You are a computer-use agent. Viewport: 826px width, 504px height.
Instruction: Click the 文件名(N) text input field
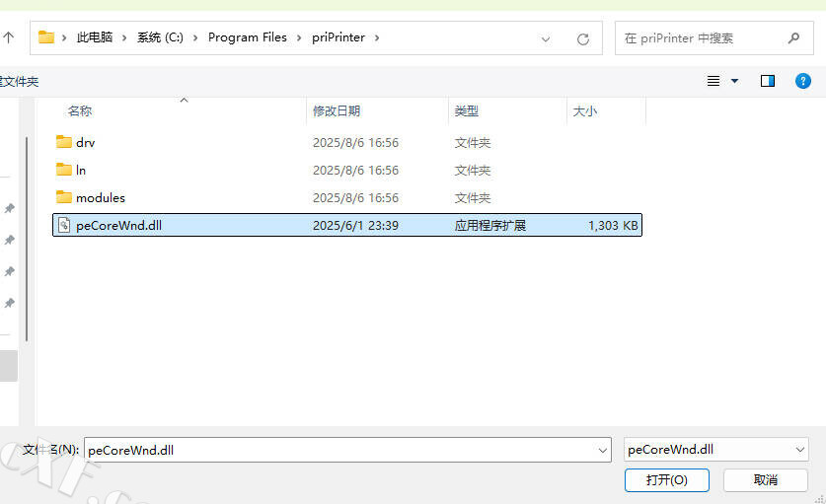(347, 450)
